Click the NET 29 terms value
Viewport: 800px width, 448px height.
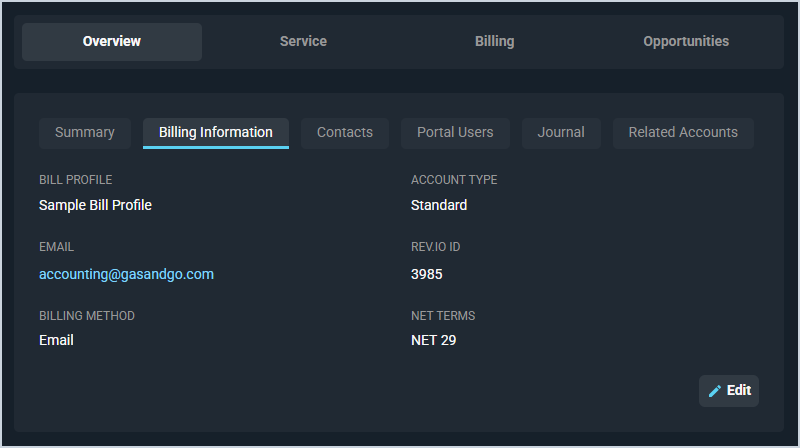[x=434, y=340]
